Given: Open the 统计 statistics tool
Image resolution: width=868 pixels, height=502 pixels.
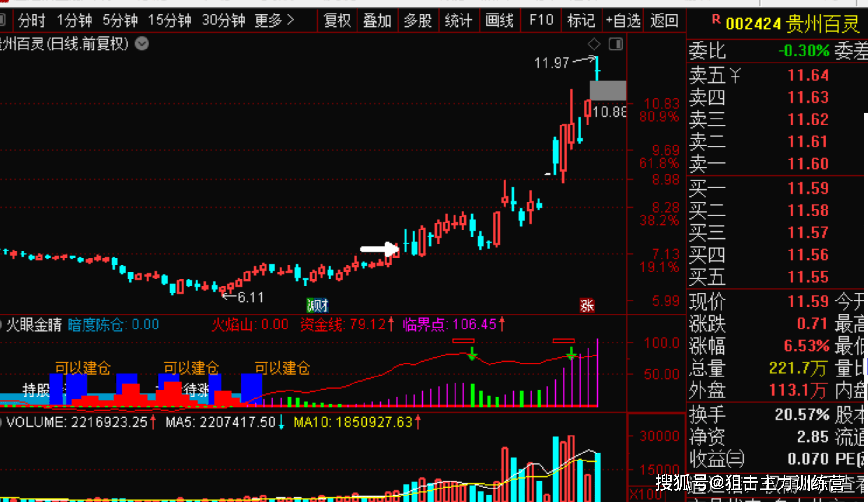Looking at the screenshot, I should [458, 21].
